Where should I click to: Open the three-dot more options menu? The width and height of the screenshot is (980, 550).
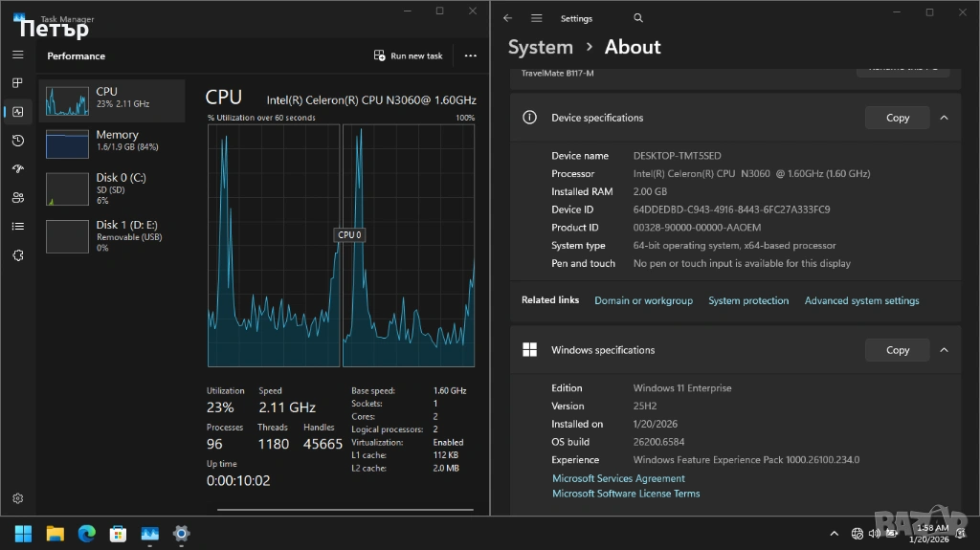470,56
